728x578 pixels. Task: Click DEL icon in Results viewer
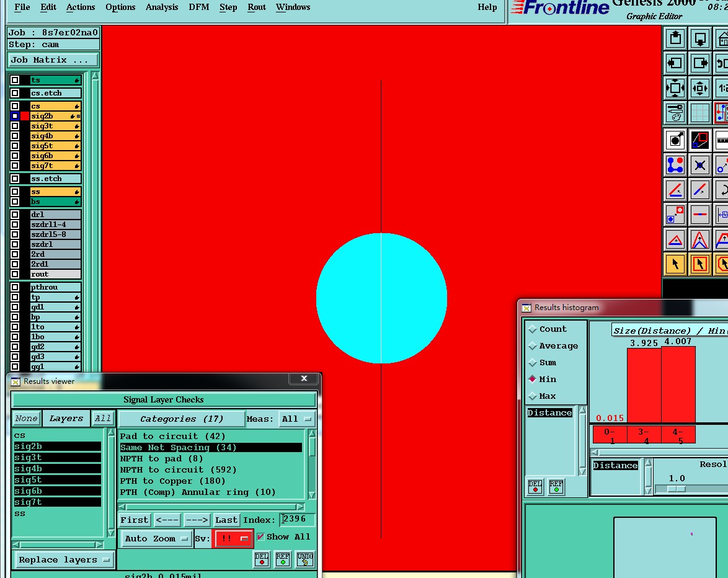click(262, 559)
